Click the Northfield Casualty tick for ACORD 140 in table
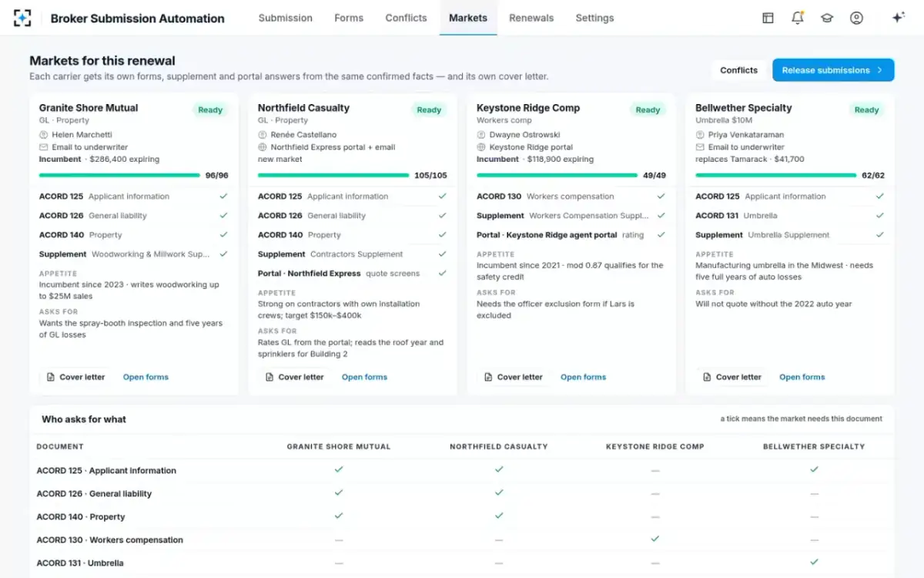The image size is (924, 578). pos(499,516)
